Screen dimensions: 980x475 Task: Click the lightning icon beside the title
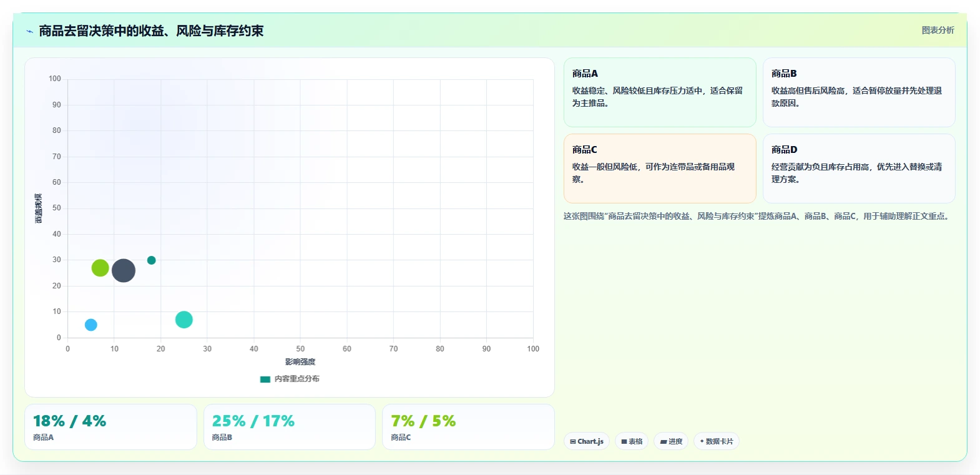(x=29, y=31)
